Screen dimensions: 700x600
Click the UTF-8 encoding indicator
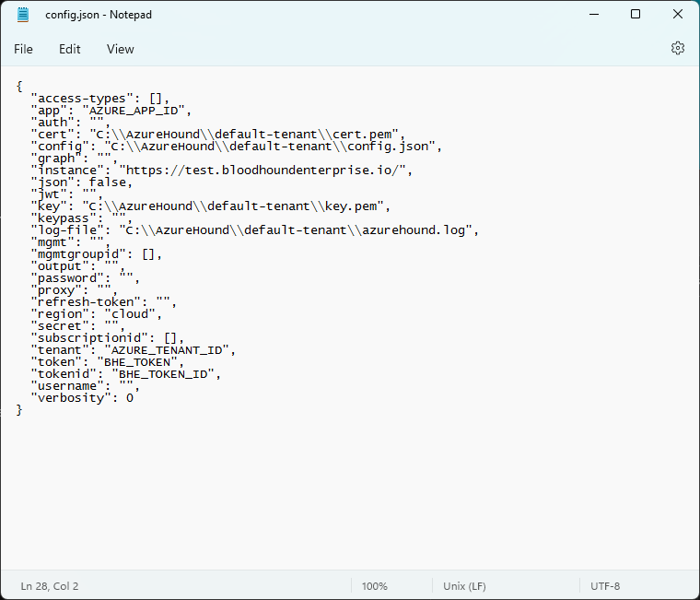coord(605,585)
